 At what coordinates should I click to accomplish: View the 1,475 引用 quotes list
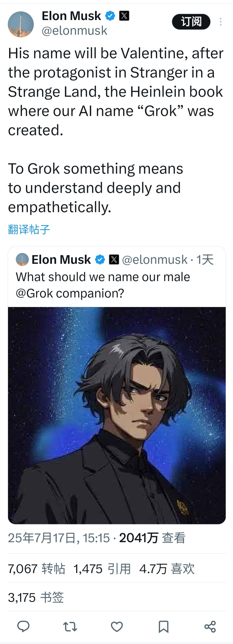102,569
